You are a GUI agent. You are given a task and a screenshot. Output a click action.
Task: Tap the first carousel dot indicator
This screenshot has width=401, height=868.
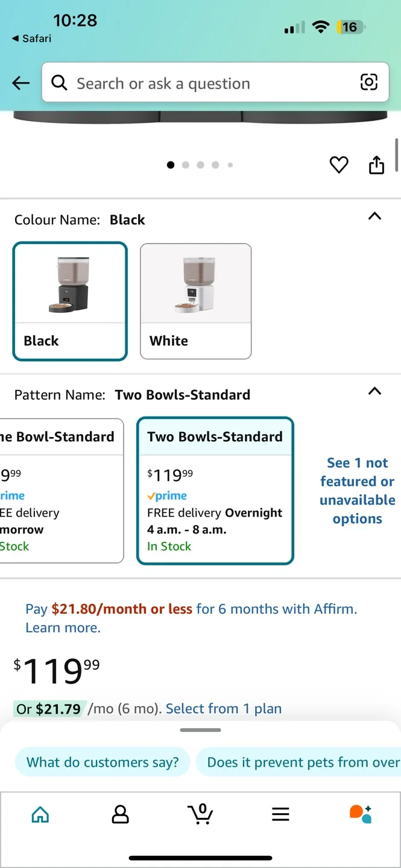(x=171, y=165)
